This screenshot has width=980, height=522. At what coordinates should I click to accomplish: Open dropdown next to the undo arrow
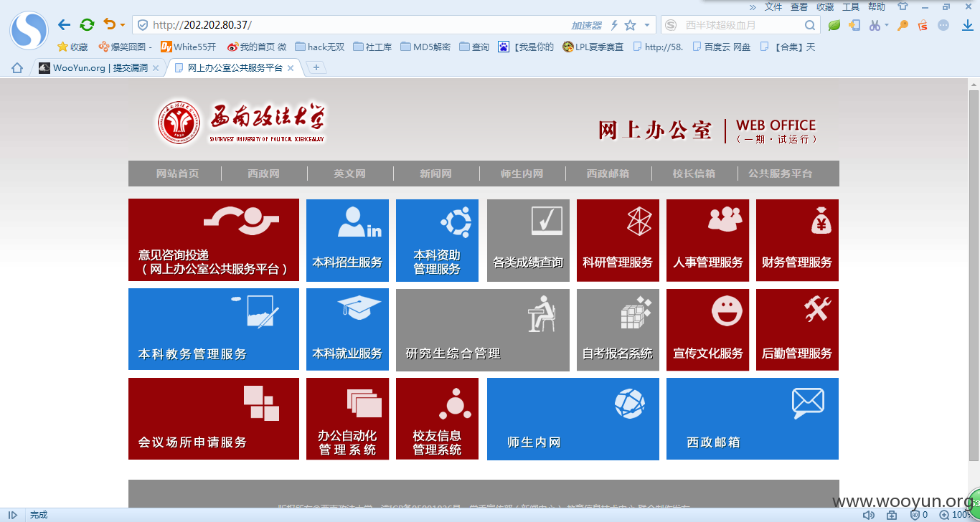point(122,25)
